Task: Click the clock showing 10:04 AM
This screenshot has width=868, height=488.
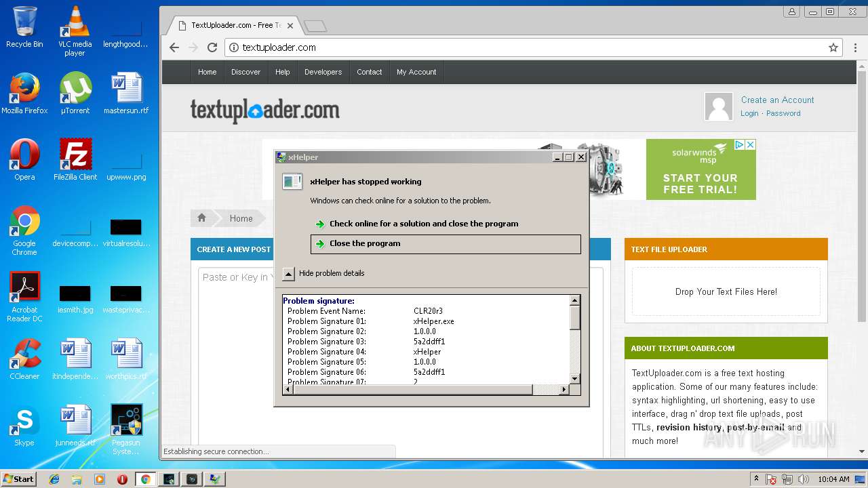Action: [833, 479]
